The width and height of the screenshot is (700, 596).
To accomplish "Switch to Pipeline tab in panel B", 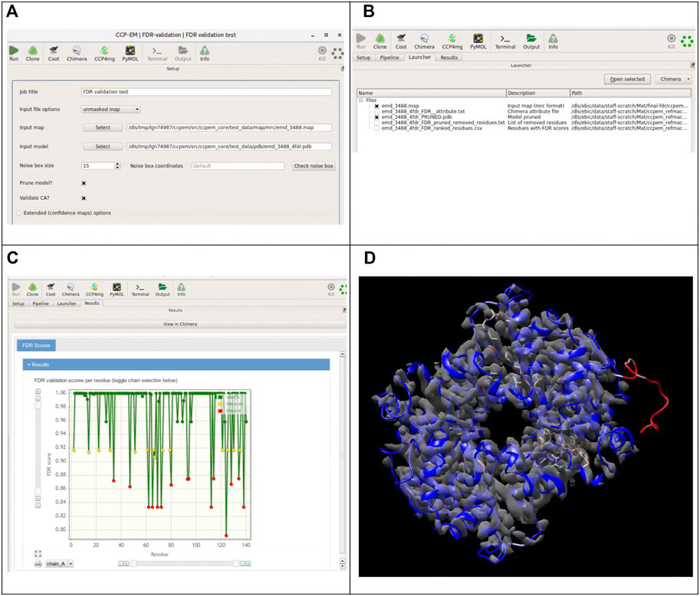I will point(389,57).
